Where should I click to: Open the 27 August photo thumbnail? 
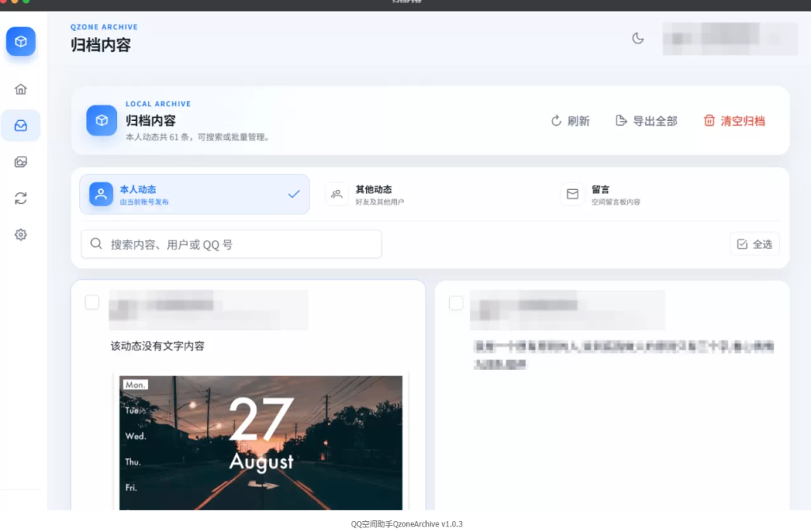(x=261, y=443)
